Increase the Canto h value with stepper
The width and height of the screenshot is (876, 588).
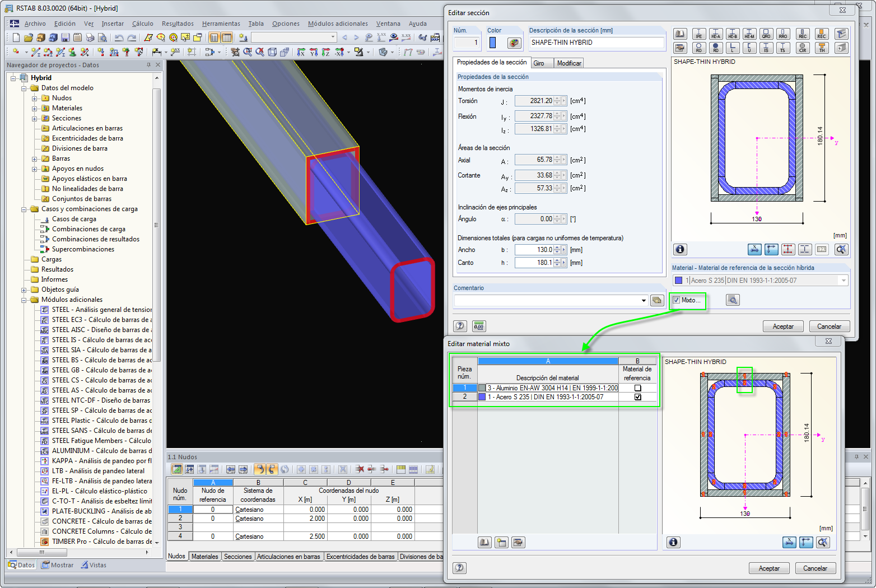tap(557, 260)
